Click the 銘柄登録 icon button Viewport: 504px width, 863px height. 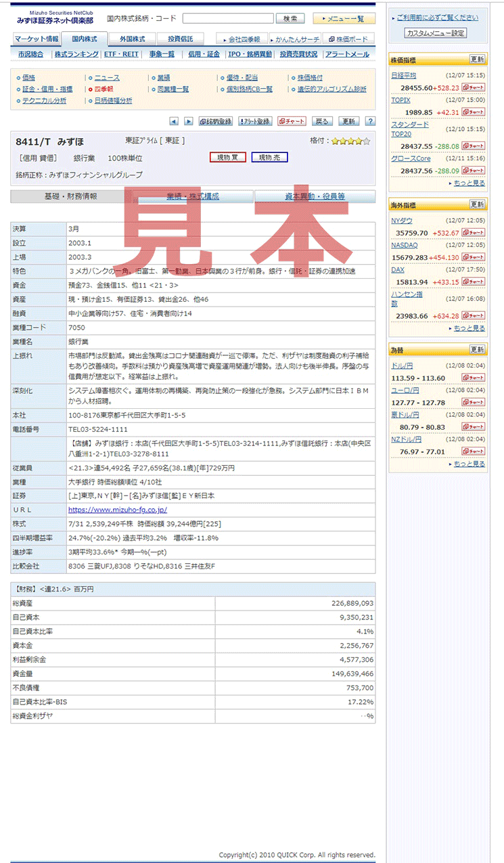tap(216, 121)
